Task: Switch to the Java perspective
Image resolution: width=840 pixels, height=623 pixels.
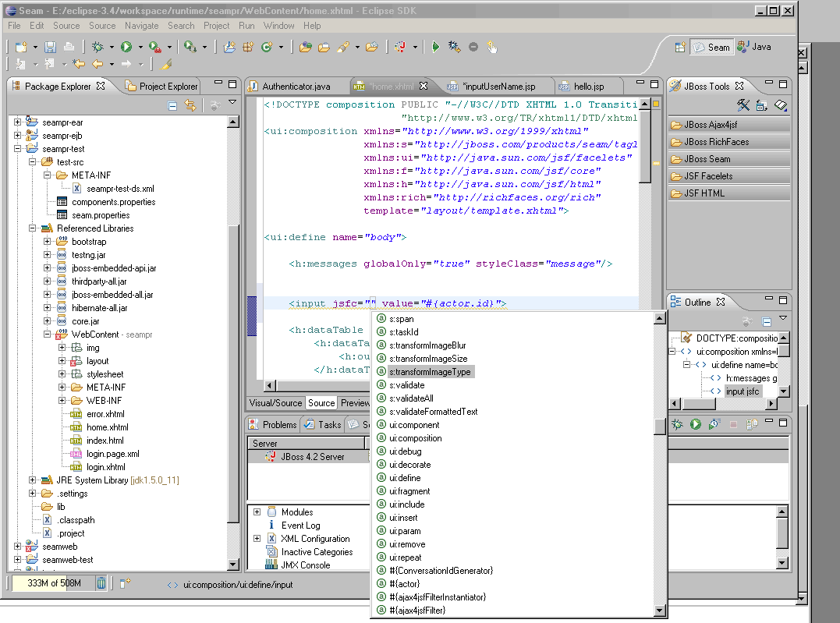Action: click(753, 47)
